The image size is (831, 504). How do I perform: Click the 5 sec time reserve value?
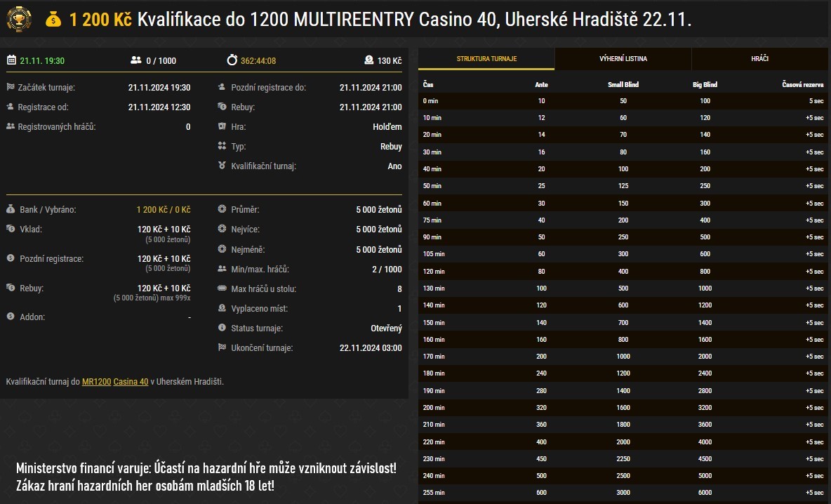[816, 100]
